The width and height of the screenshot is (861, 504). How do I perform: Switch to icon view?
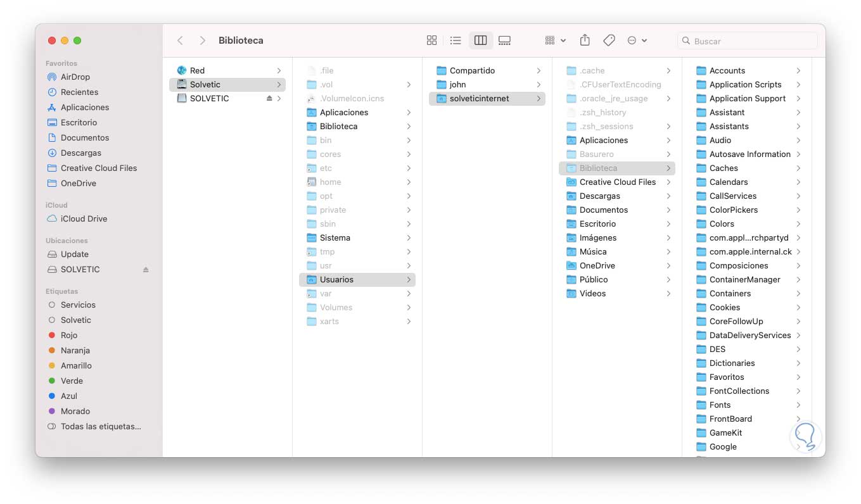click(x=431, y=41)
